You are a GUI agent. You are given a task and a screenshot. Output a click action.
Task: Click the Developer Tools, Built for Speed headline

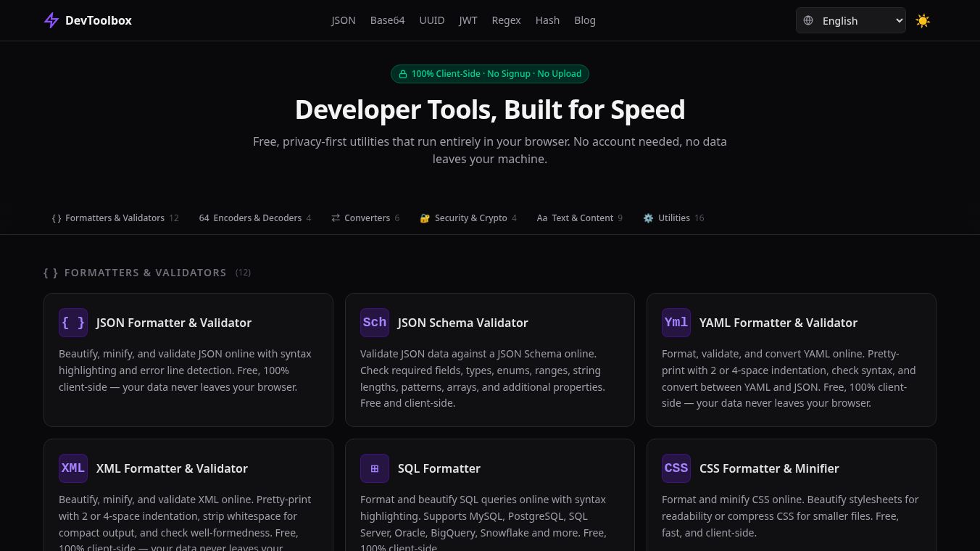(490, 109)
